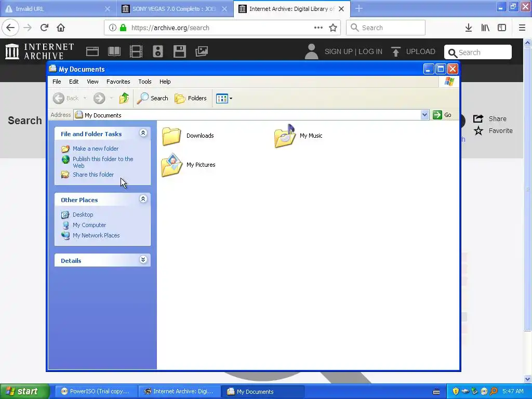Screen dimensions: 532x399
Task: Expand the Address bar dropdown
Action: coord(424,115)
